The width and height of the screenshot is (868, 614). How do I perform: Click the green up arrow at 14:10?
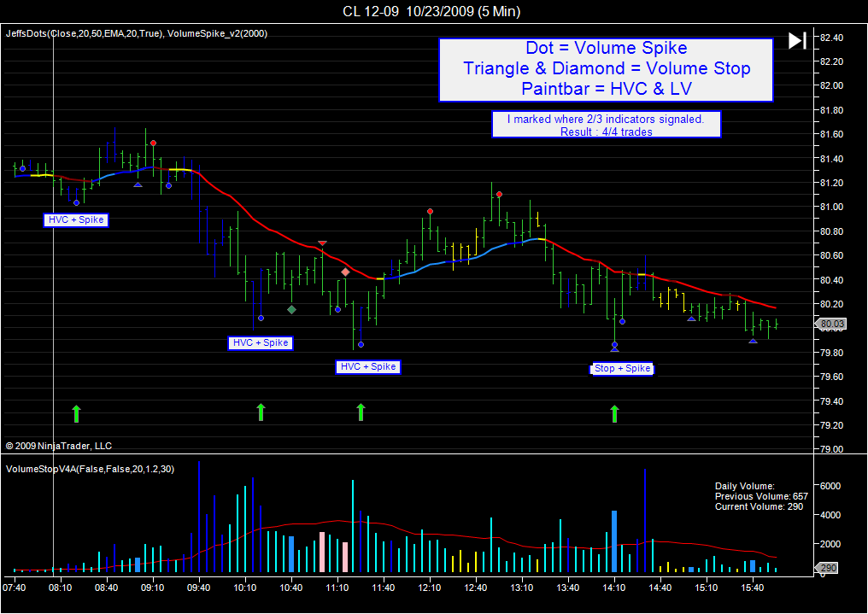point(614,413)
